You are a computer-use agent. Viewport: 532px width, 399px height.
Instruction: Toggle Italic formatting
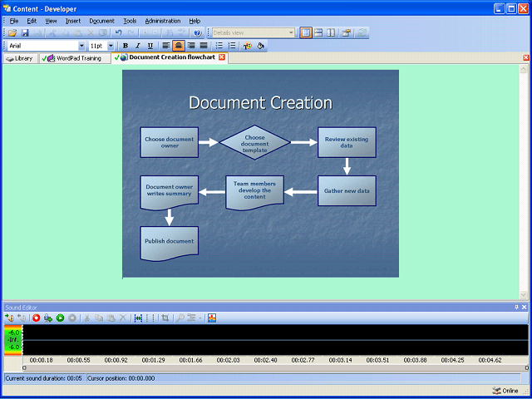click(x=138, y=46)
